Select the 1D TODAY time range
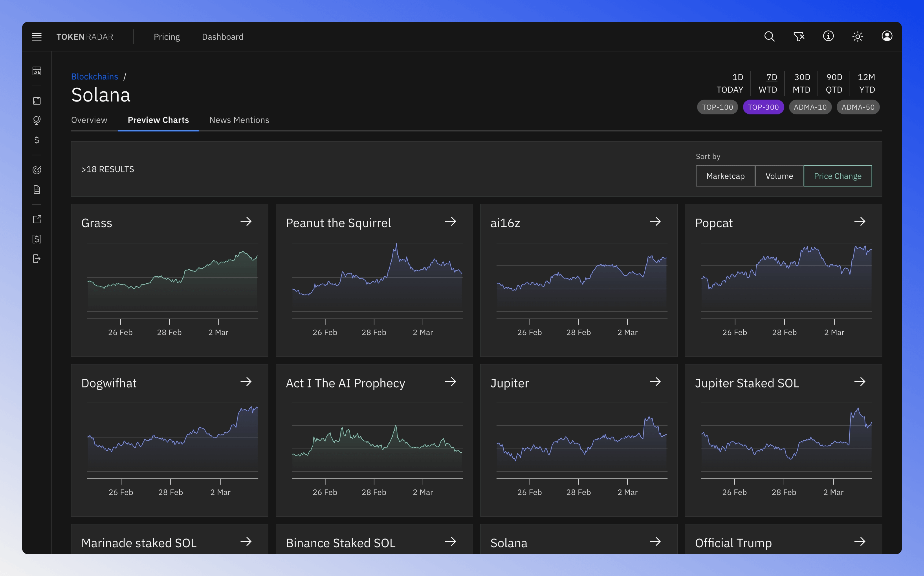The width and height of the screenshot is (924, 576). coord(730,83)
